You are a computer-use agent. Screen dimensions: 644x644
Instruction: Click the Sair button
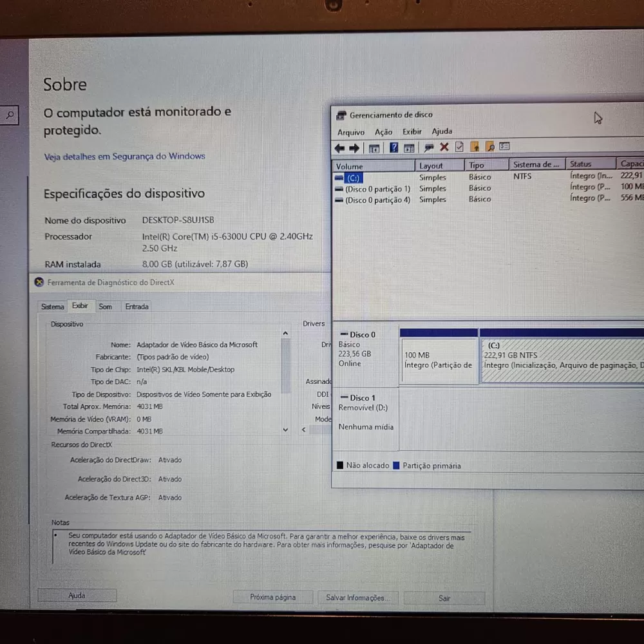(x=444, y=598)
